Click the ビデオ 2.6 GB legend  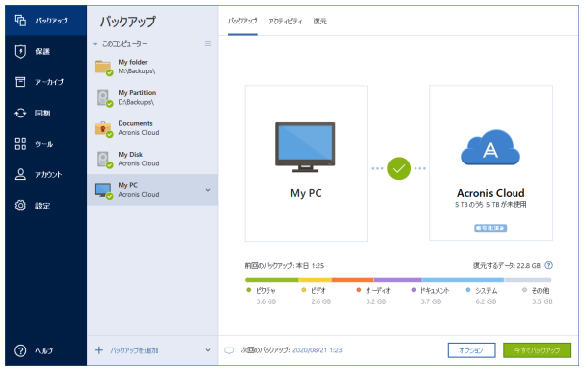(x=317, y=296)
